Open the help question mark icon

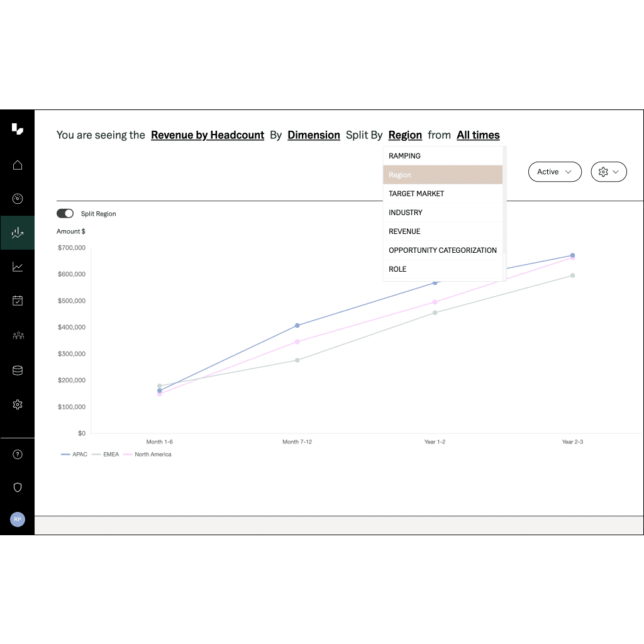tap(18, 455)
